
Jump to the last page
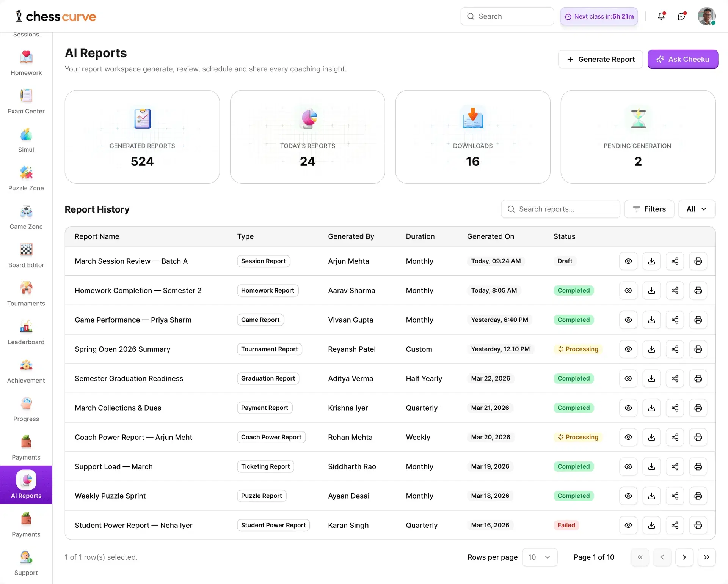point(706,557)
